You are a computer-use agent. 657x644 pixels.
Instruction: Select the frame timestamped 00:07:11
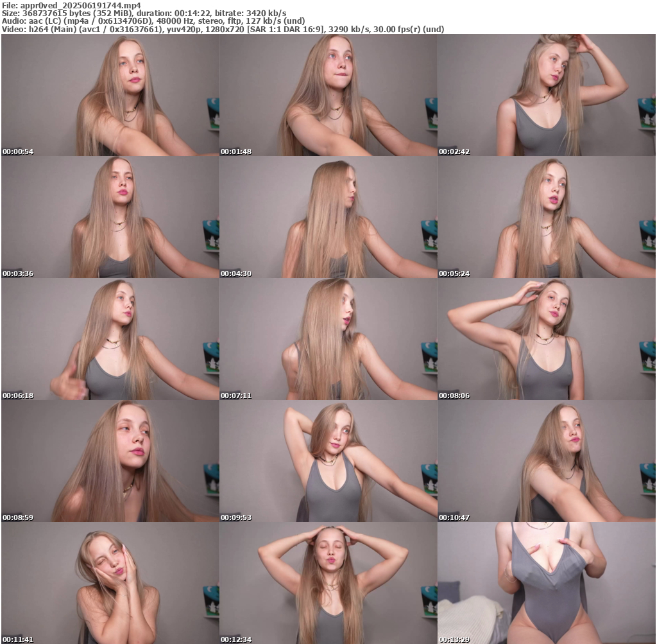coord(328,339)
